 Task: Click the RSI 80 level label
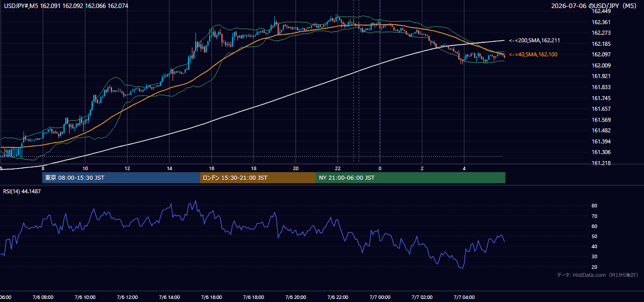594,206
